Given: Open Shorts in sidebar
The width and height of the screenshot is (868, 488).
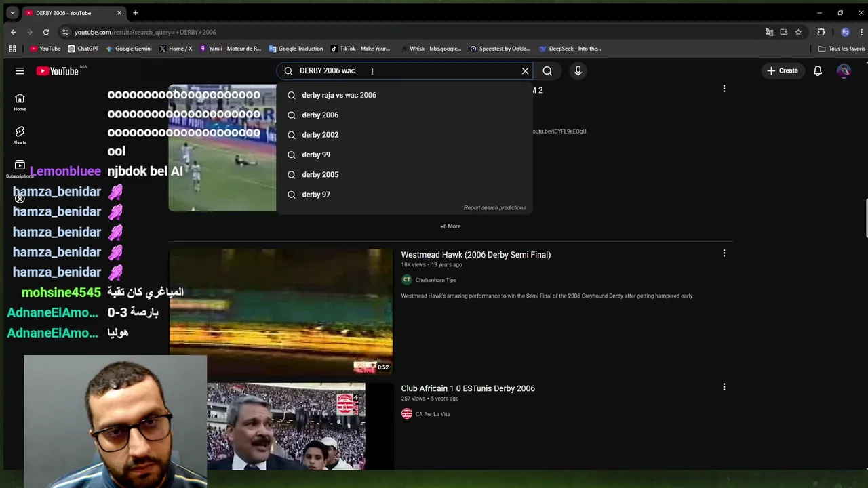Looking at the screenshot, I should coord(20,135).
